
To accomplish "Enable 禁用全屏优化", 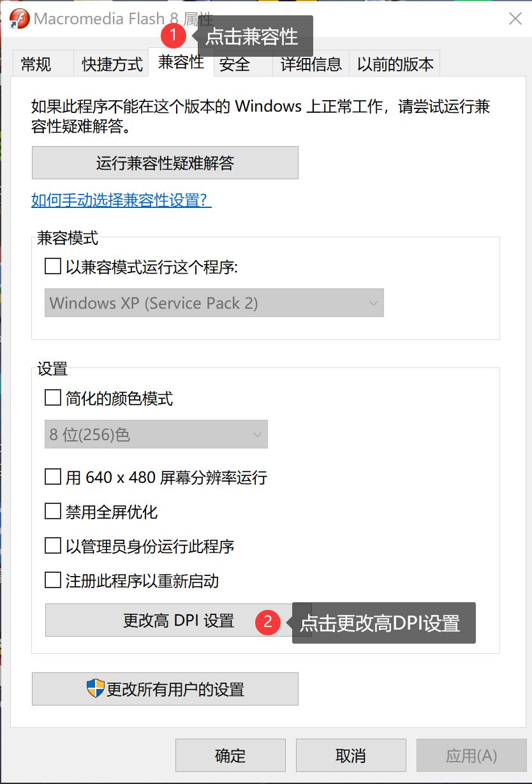I will click(52, 511).
